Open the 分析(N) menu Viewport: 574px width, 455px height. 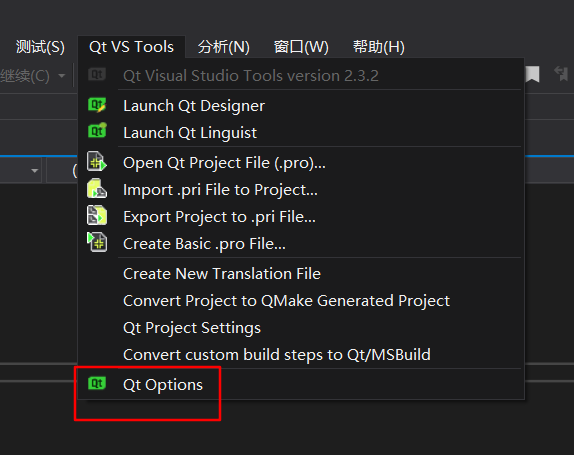click(224, 47)
